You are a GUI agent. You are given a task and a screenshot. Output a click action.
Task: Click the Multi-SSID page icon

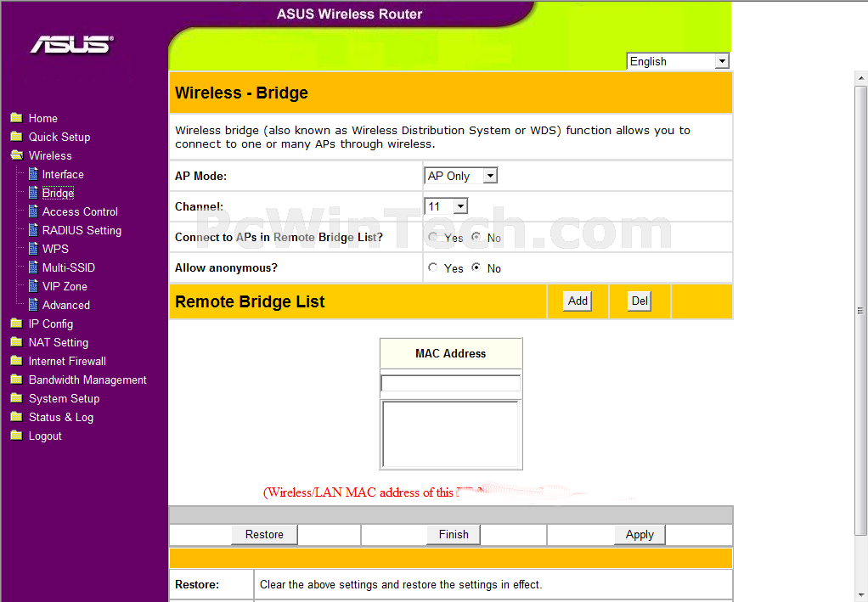tap(33, 267)
